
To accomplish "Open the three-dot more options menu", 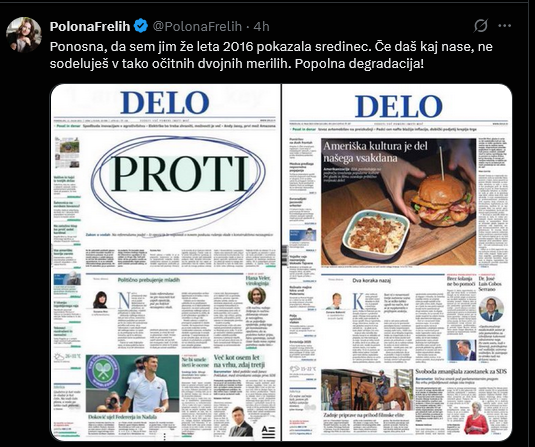I will tap(505, 26).
